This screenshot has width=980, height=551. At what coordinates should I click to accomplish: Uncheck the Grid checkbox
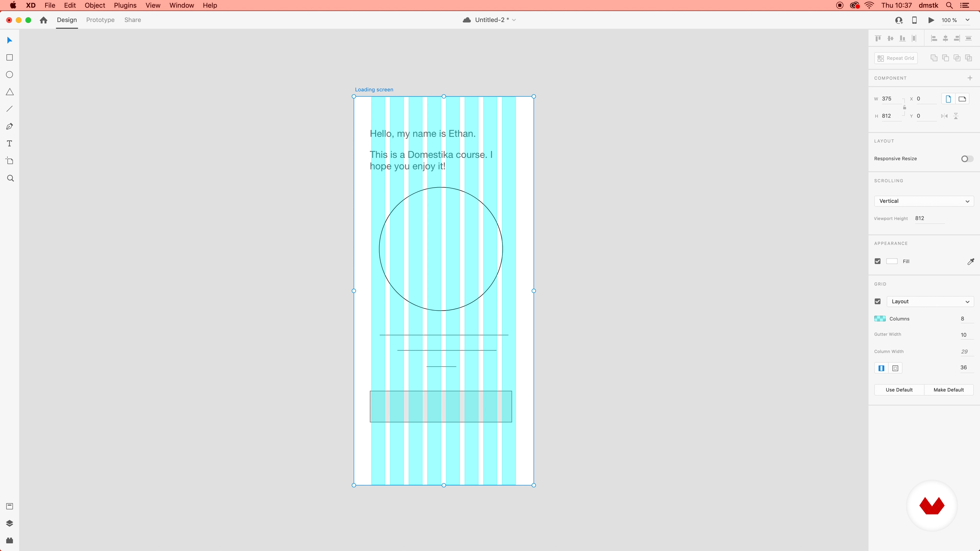pyautogui.click(x=878, y=301)
